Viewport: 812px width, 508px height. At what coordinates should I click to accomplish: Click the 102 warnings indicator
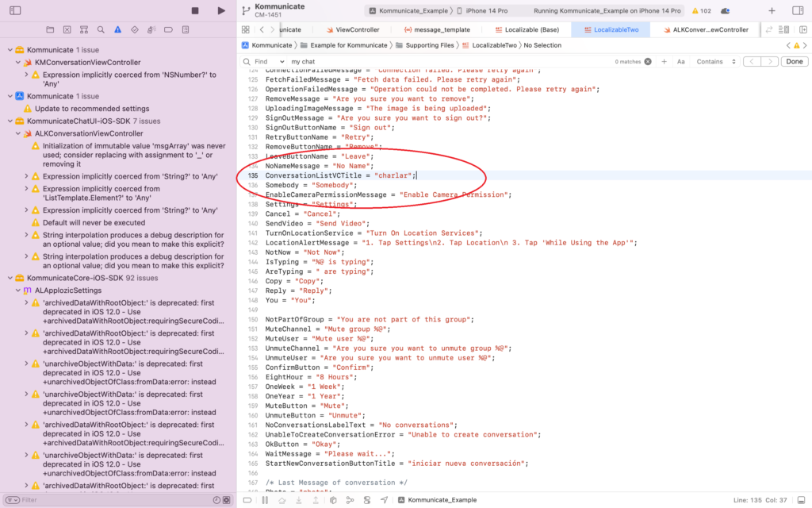702,10
